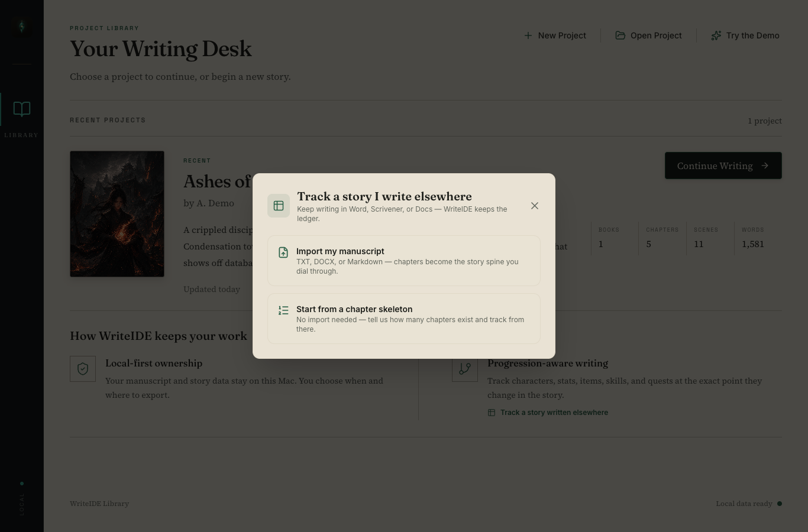Click the Scenes value 11
Screen dimensions: 808x532
coord(699,244)
